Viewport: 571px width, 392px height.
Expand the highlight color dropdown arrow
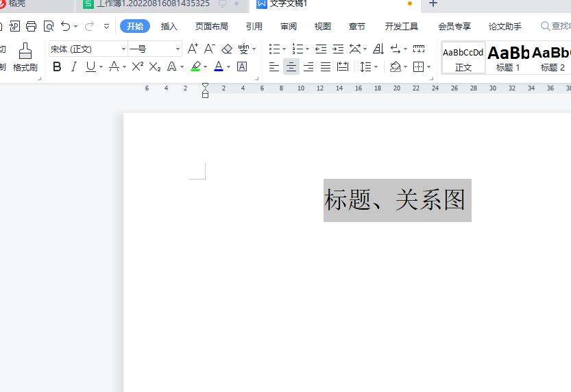click(206, 67)
